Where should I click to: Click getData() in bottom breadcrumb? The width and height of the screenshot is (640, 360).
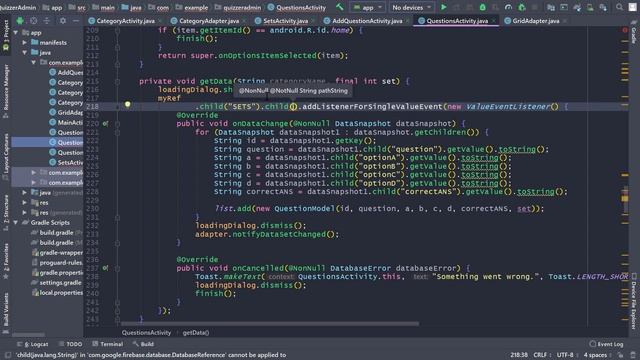click(196, 333)
